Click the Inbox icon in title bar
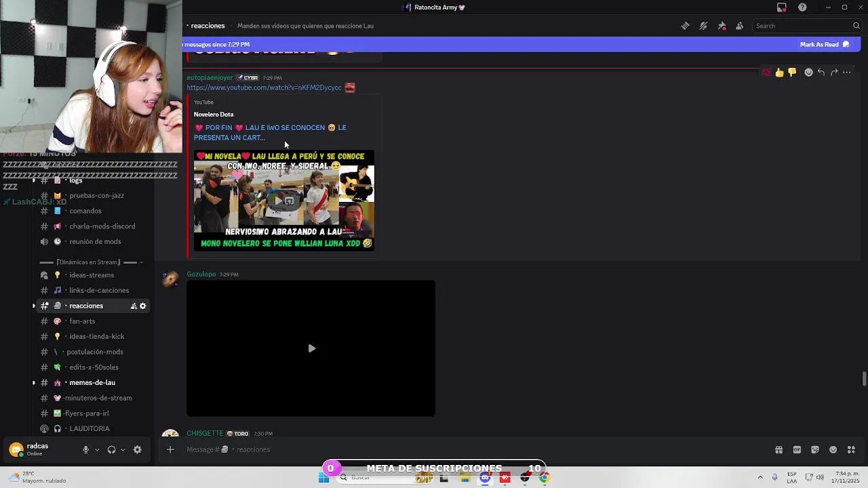 coord(782,7)
